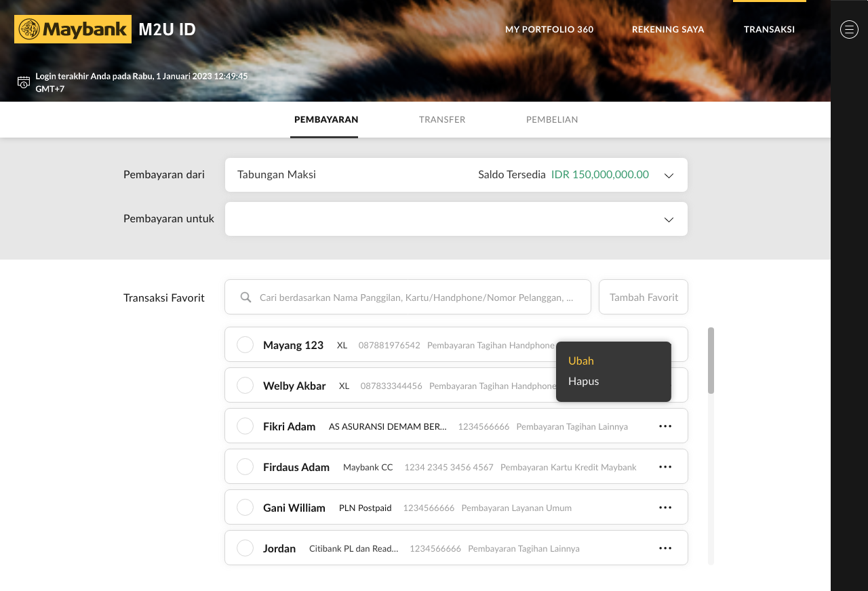The image size is (868, 591).
Task: Select the Mayang 123 radio button
Action: [245, 345]
